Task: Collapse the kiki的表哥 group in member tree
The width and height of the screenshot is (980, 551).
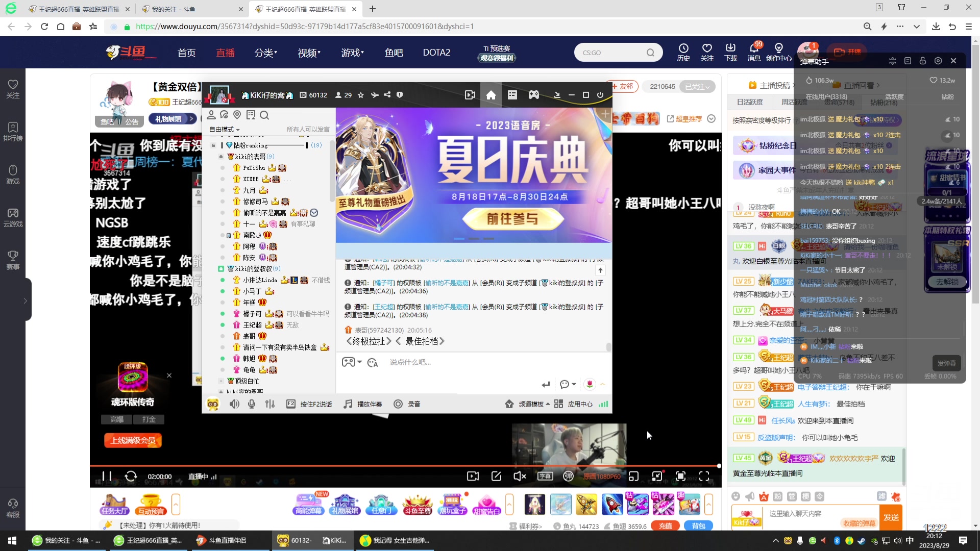Action: 221,157
